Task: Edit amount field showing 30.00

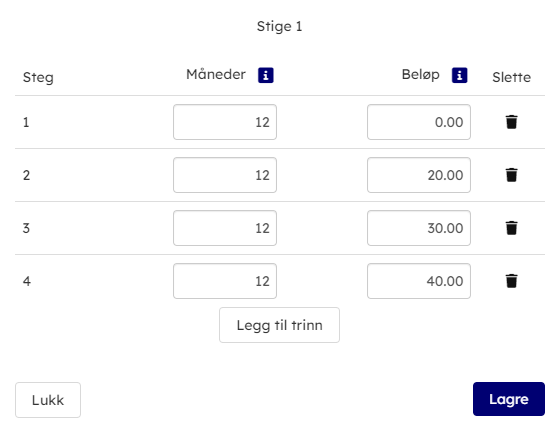Action: point(419,228)
